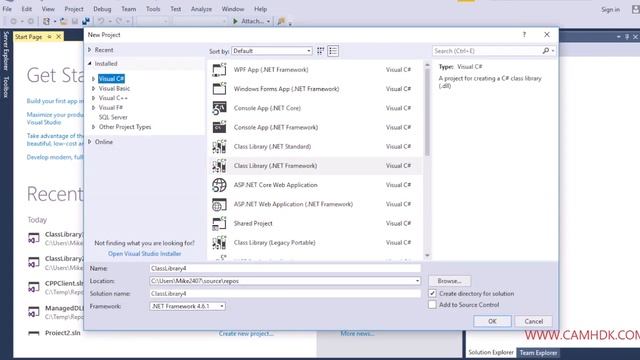Click Create new project link on Start Page
Screen dimensions: 640x360
[x=246, y=333]
